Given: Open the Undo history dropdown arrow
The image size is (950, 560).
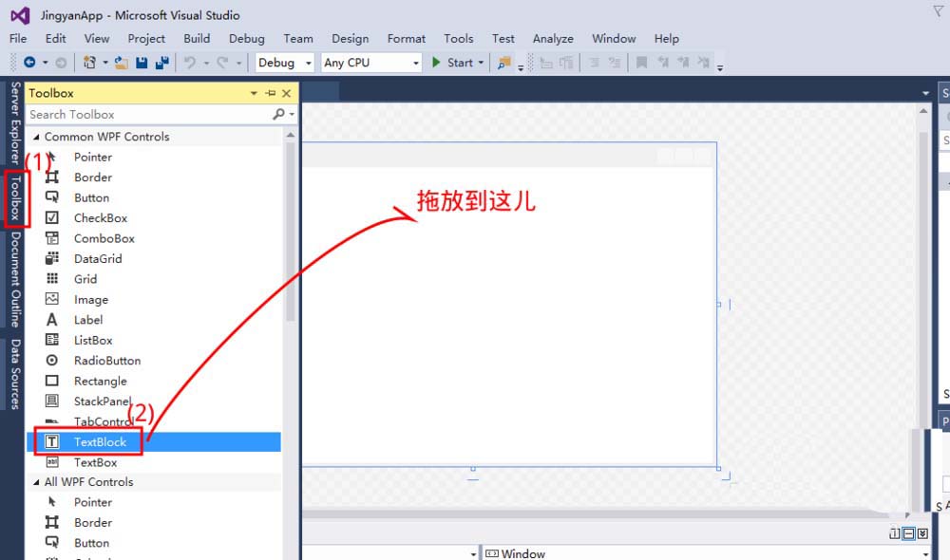Looking at the screenshot, I should point(206,63).
